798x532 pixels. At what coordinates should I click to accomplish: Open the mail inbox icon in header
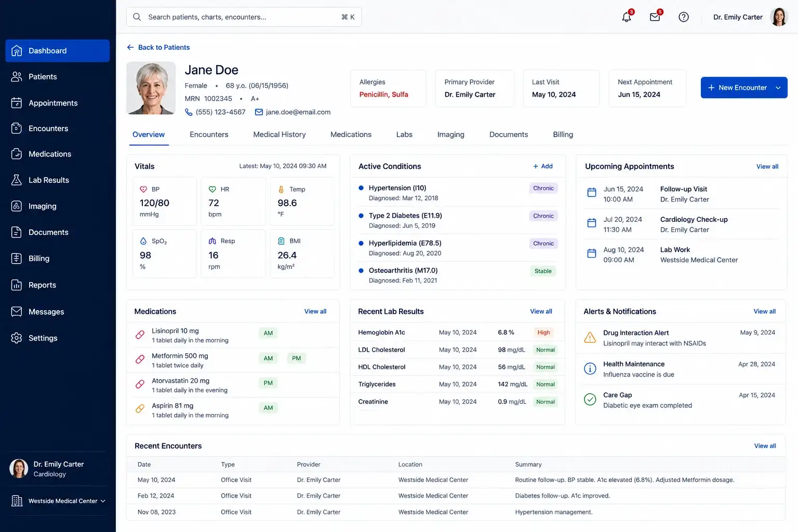pyautogui.click(x=655, y=17)
